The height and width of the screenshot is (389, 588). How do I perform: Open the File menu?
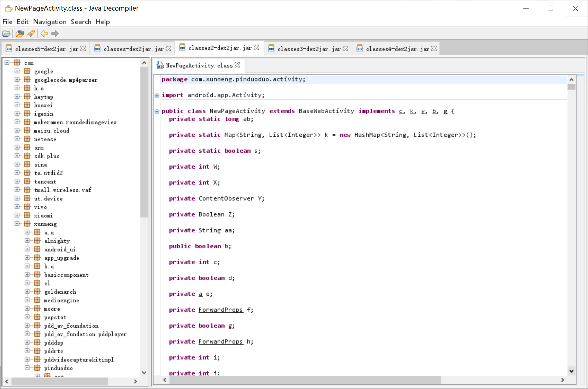[7, 22]
